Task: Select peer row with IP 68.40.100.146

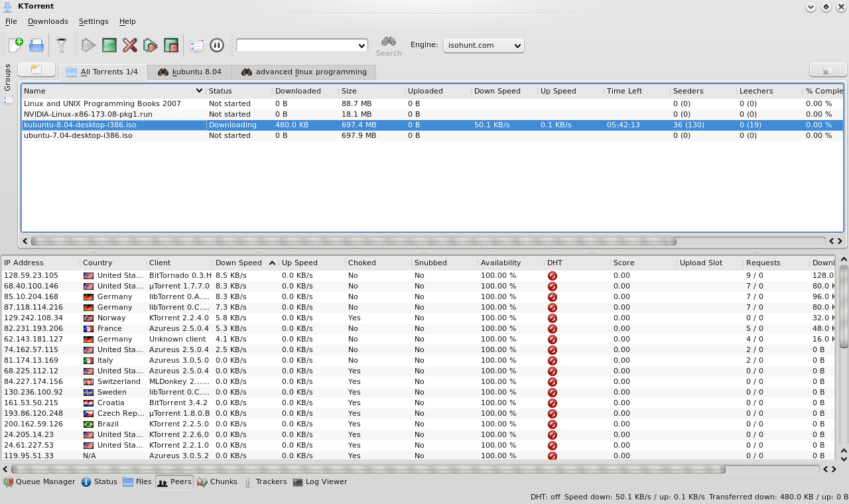Action: pyautogui.click(x=419, y=286)
